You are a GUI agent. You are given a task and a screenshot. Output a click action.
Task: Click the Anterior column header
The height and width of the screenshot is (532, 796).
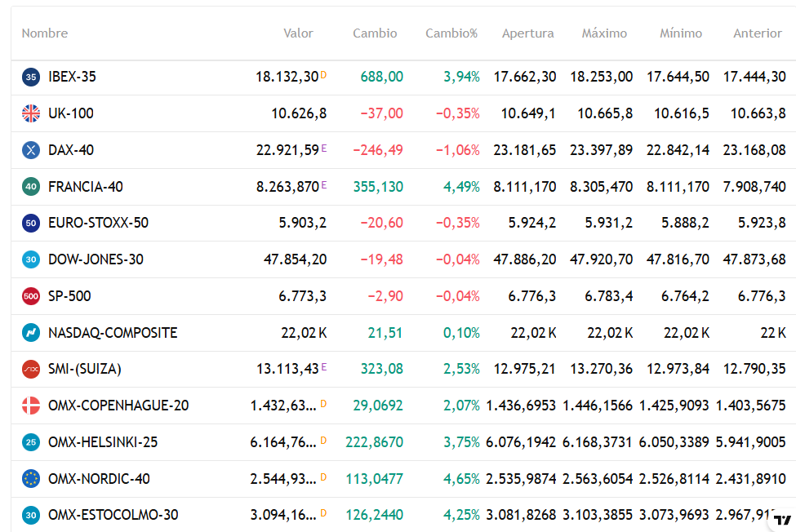[x=757, y=33]
